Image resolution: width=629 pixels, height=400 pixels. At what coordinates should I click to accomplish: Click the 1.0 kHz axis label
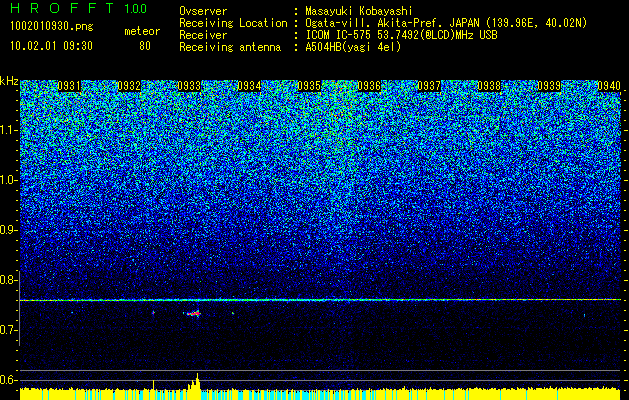[x=9, y=180]
